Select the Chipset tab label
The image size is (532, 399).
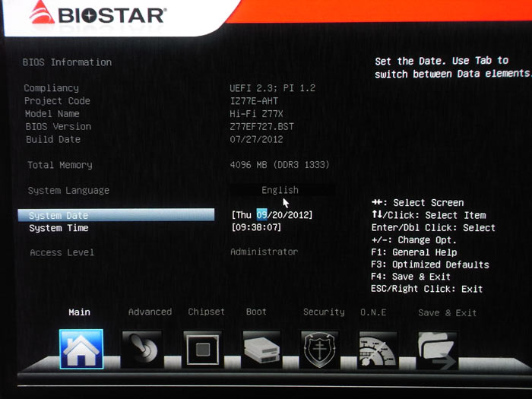(x=207, y=312)
